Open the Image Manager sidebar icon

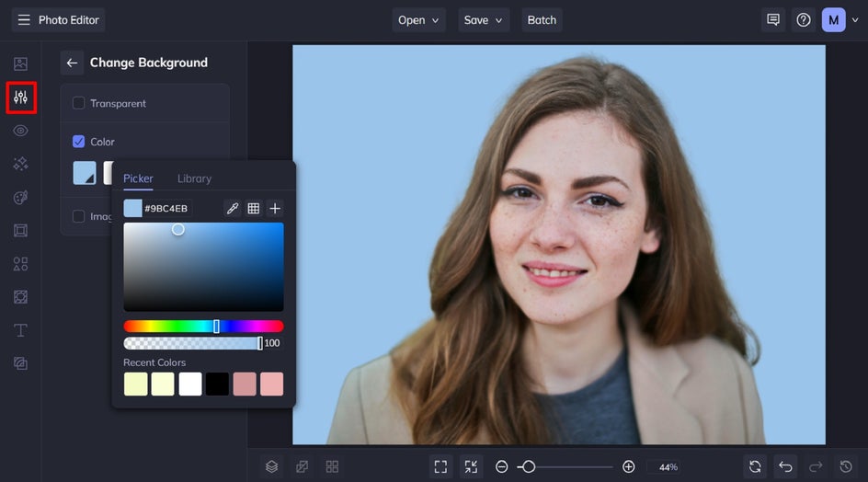(x=20, y=63)
